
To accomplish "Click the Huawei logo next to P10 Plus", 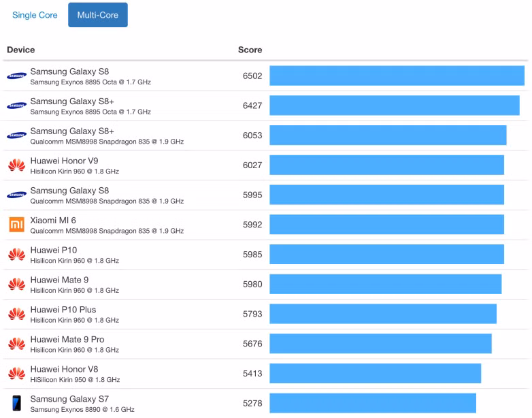I will pos(17,314).
